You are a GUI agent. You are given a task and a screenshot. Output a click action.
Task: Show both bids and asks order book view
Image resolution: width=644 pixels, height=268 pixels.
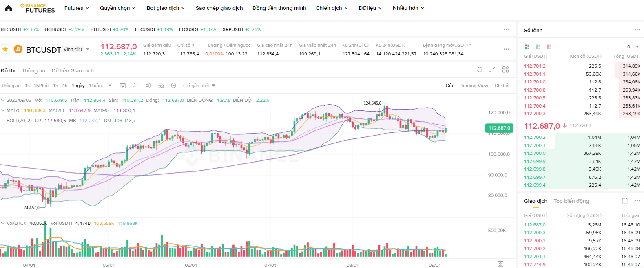pos(527,47)
